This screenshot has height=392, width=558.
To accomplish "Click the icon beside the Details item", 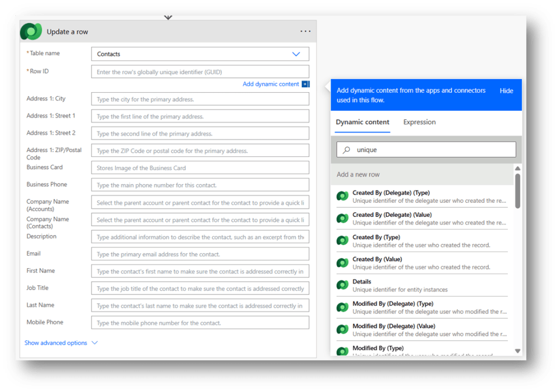I will [x=342, y=286].
